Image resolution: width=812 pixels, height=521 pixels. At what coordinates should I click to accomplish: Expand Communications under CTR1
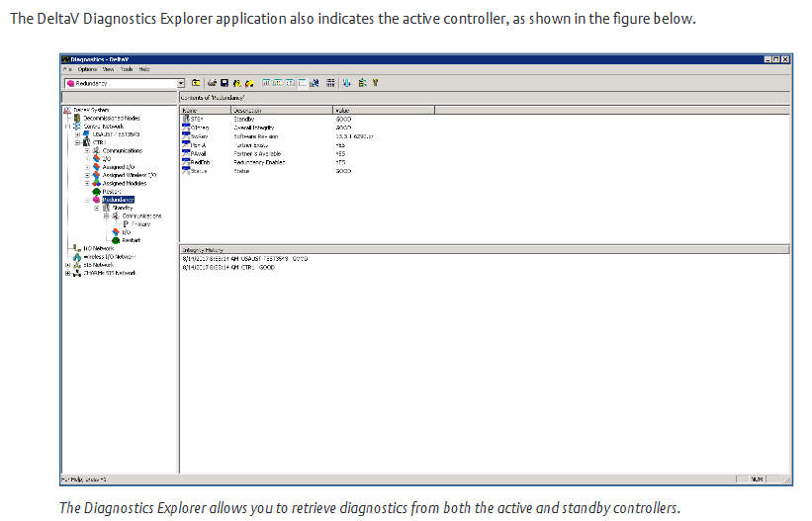[87, 150]
